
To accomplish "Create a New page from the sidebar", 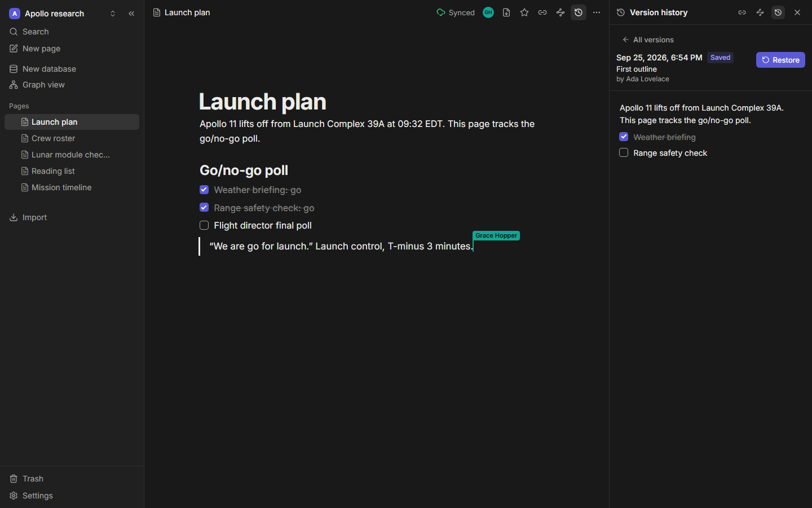I will click(72, 49).
